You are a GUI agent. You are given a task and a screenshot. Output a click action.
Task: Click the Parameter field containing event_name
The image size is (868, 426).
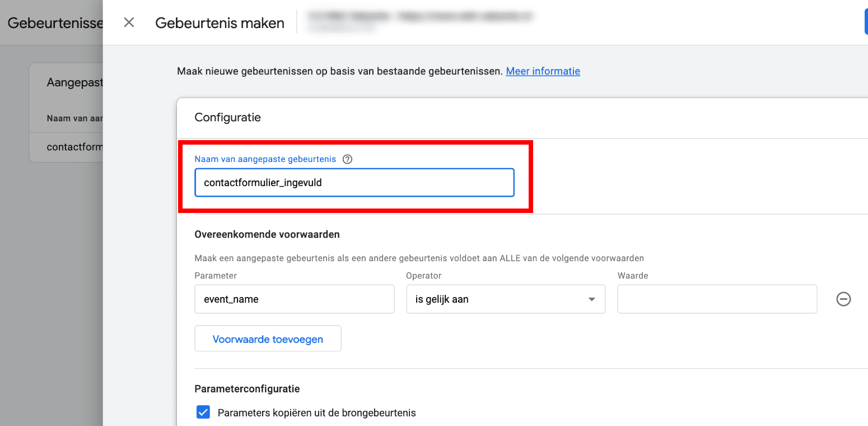coord(295,299)
